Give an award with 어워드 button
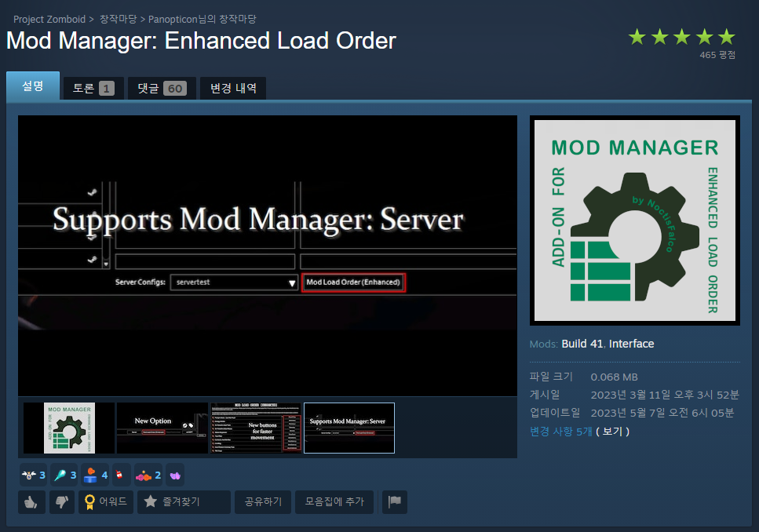Image resolution: width=759 pixels, height=532 pixels. [105, 502]
